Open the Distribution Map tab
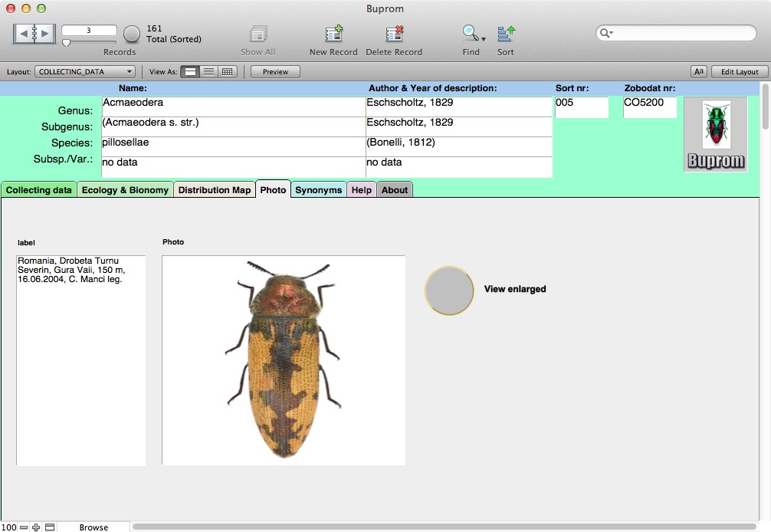Screen dimensions: 771x532 point(214,190)
